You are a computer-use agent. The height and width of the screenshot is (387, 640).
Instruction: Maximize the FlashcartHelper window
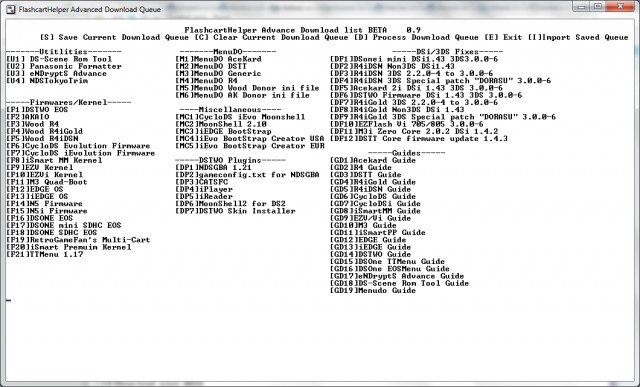598,7
